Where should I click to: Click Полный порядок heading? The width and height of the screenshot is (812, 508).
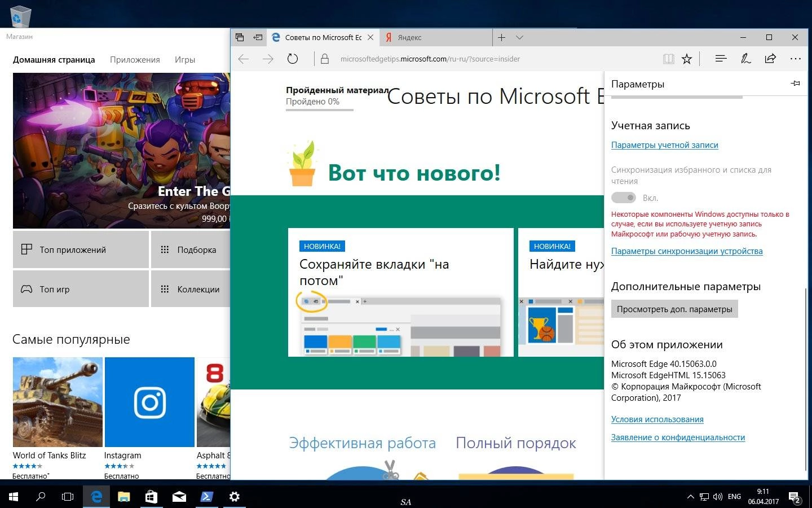coord(516,443)
